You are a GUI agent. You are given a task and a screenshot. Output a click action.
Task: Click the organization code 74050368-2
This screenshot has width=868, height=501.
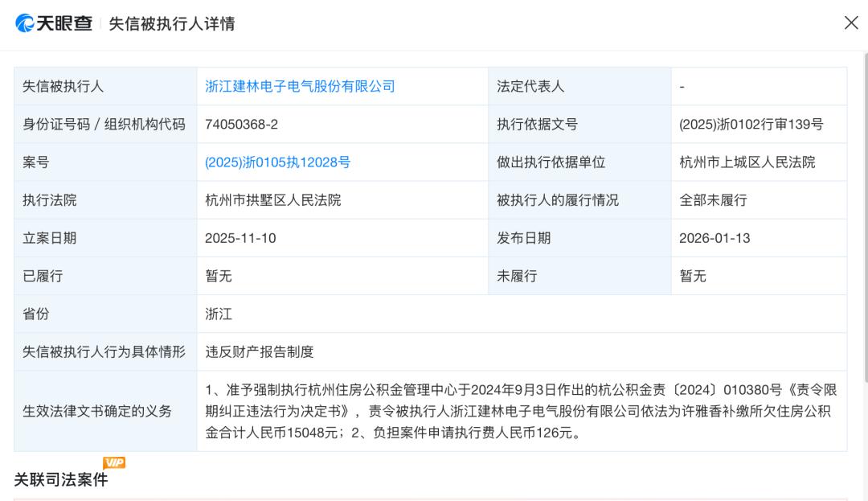pyautogui.click(x=241, y=125)
